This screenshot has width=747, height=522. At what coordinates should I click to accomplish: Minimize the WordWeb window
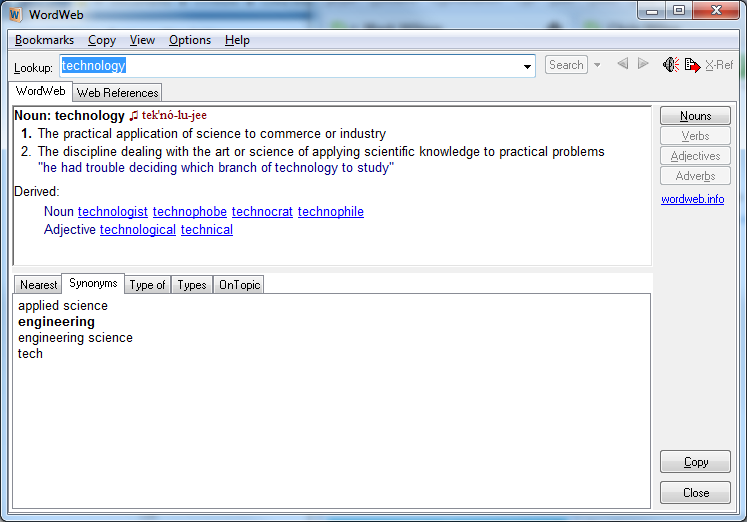click(652, 11)
